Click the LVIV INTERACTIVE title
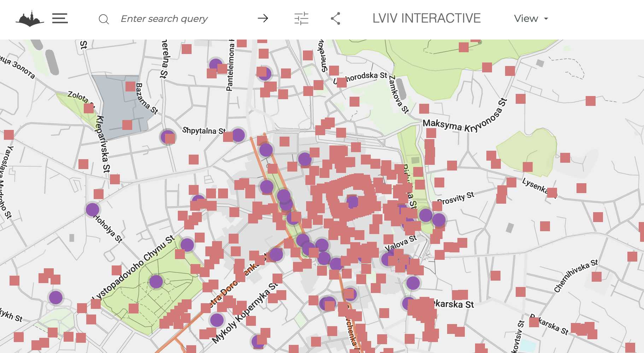 click(426, 18)
